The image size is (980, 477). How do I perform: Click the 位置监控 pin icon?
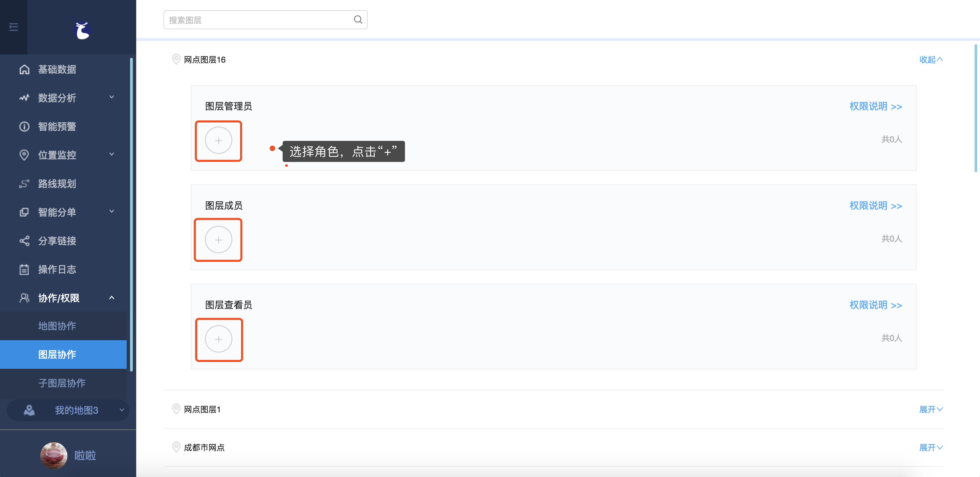(25, 155)
